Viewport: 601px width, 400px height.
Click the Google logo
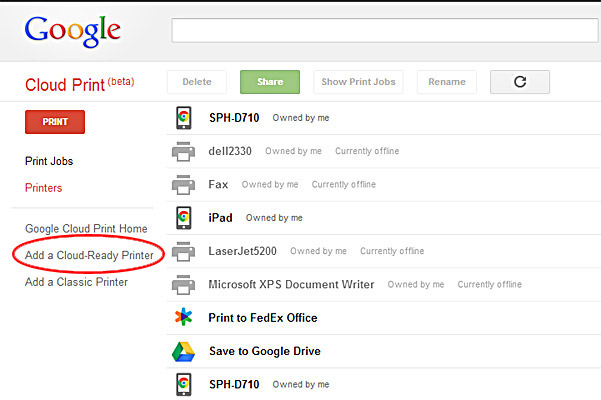coord(72,32)
